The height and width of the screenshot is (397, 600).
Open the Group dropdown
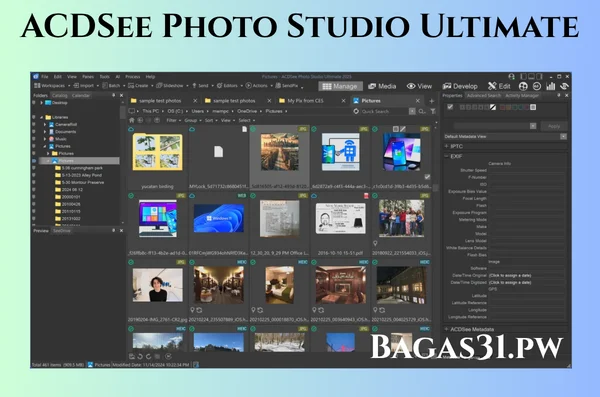pyautogui.click(x=192, y=120)
